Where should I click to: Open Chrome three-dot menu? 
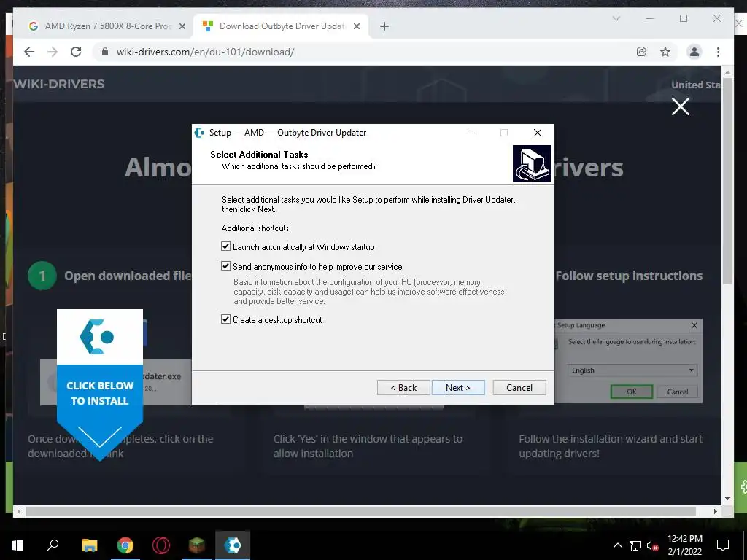718,52
